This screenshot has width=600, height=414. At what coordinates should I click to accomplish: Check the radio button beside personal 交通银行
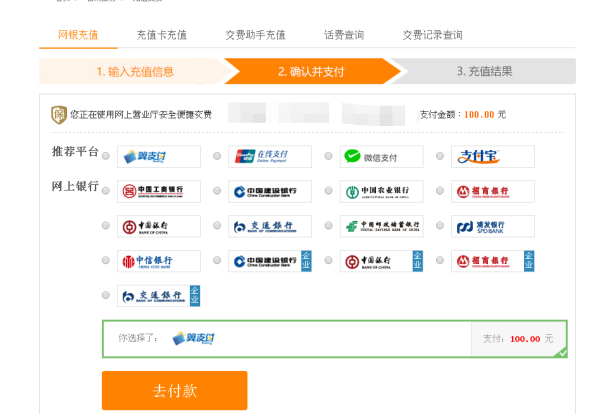(x=217, y=227)
